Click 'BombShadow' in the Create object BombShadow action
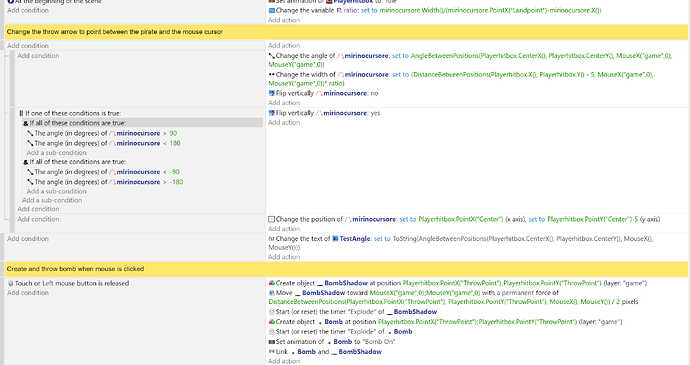Image resolution: width=690 pixels, height=365 pixels. (346, 283)
